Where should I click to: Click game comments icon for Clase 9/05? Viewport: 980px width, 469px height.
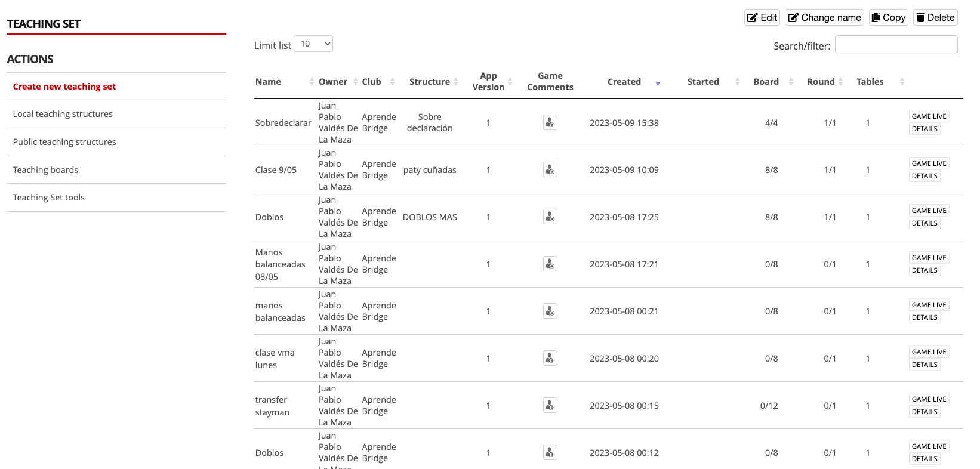click(x=550, y=169)
